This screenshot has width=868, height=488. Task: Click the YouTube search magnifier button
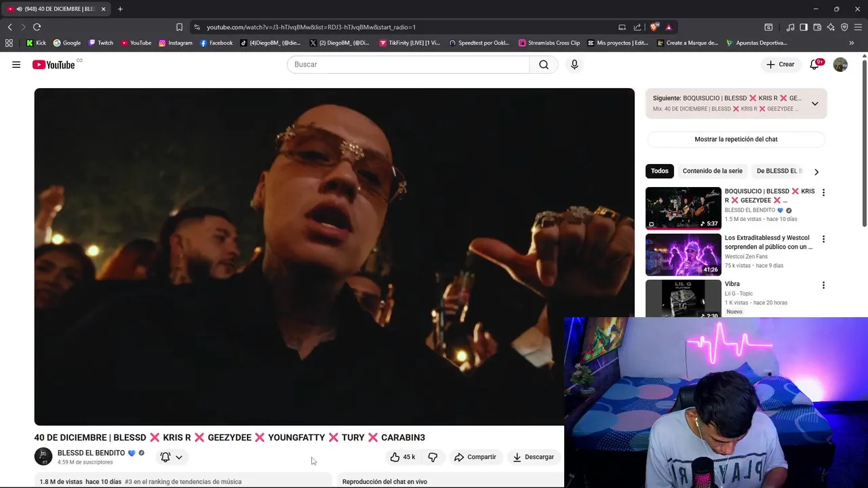coord(544,64)
